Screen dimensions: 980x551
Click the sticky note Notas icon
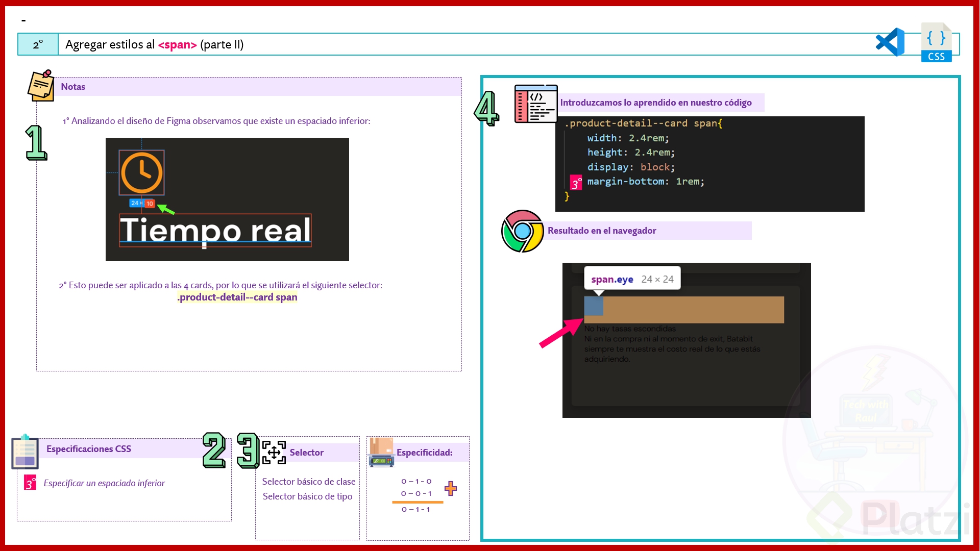coord(41,86)
